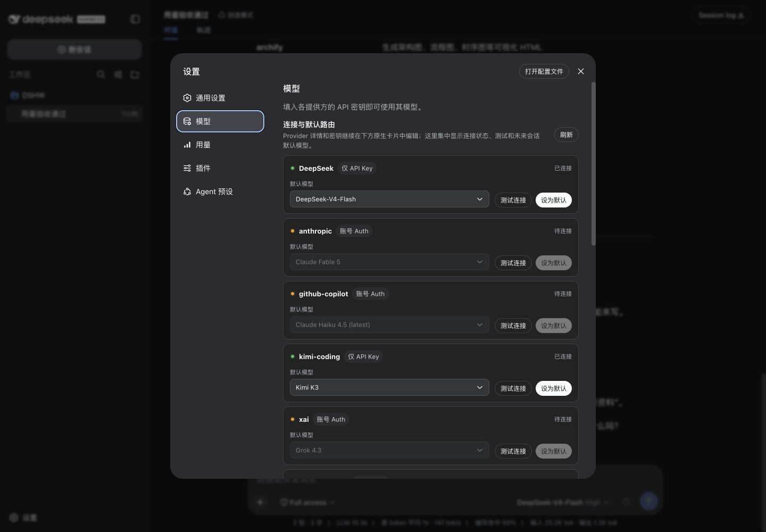Test the anthropic connection with 测试连接
766x532 pixels.
513,263
